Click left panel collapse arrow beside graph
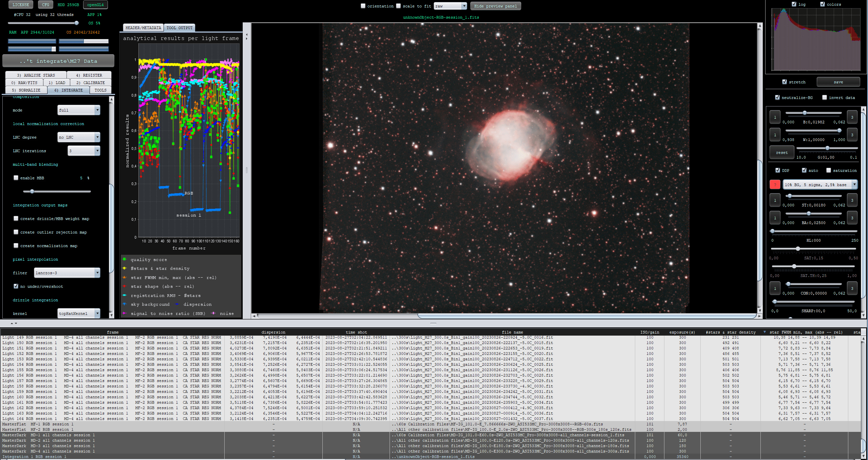The width and height of the screenshot is (868, 460). click(247, 35)
